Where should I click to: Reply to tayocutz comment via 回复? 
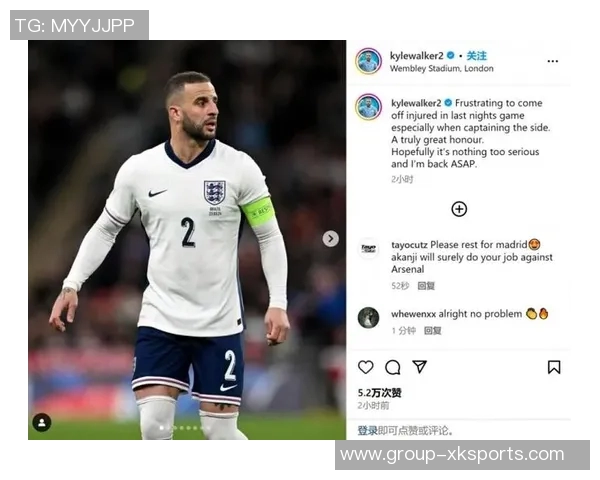coord(426,286)
